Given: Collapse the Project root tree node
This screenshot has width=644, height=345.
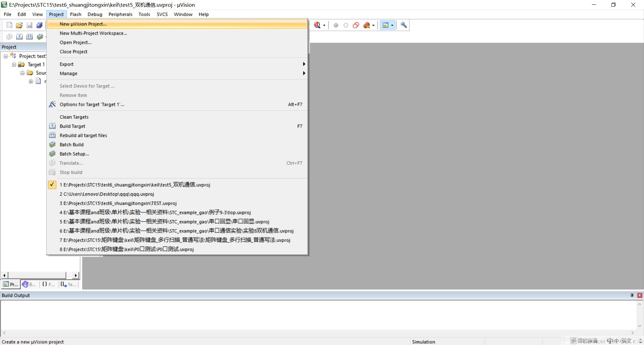Looking at the screenshot, I should pyautogui.click(x=6, y=56).
